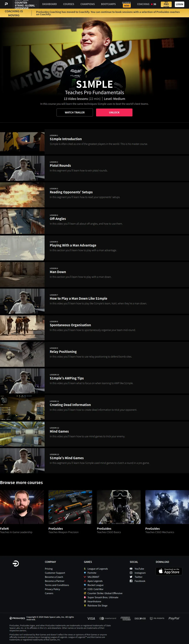
Task: Click the bottom ProGuides copyright logo
Action: [x=17, y=618]
